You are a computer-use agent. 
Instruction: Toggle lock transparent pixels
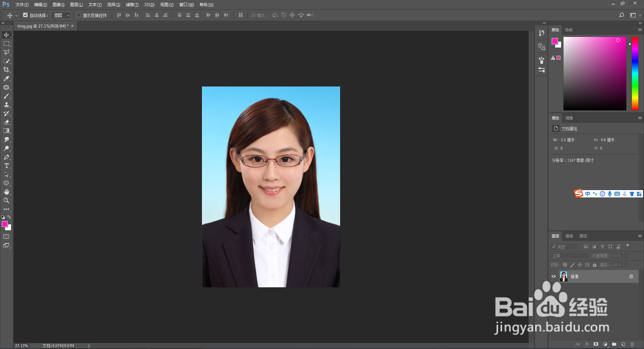pos(565,265)
